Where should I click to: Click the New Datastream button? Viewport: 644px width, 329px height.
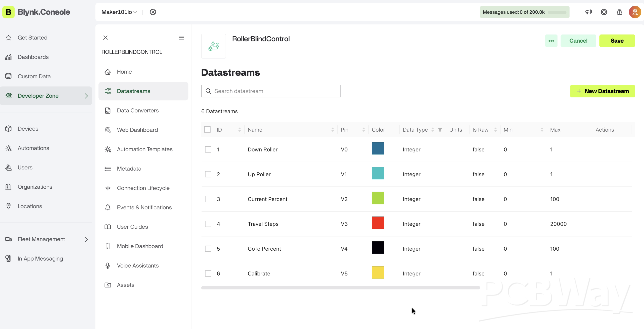coord(602,91)
